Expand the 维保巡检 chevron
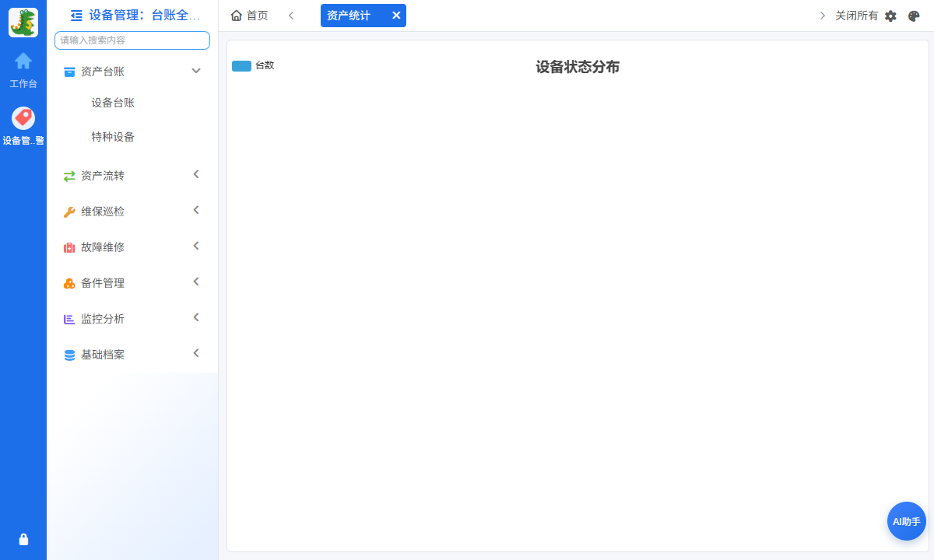Viewport: 934px width, 560px height. click(x=196, y=210)
